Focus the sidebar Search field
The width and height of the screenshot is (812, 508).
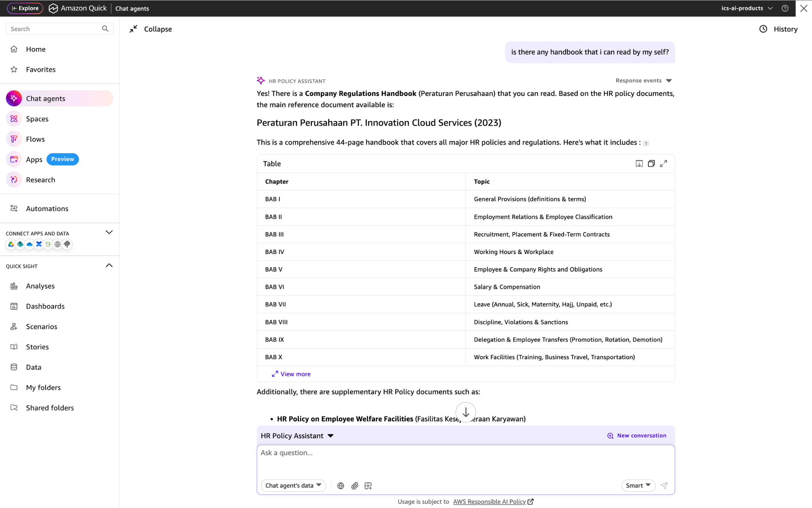tap(60, 29)
